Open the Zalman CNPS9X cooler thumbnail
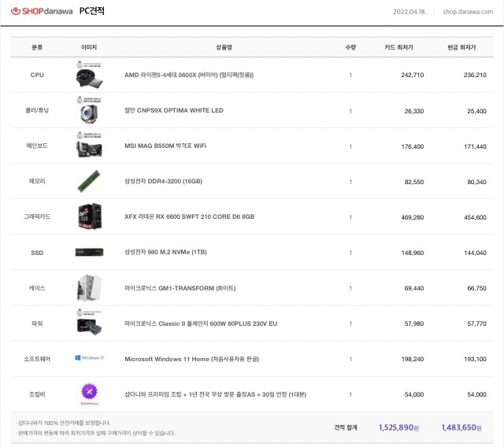The image size is (504, 447). [x=89, y=110]
